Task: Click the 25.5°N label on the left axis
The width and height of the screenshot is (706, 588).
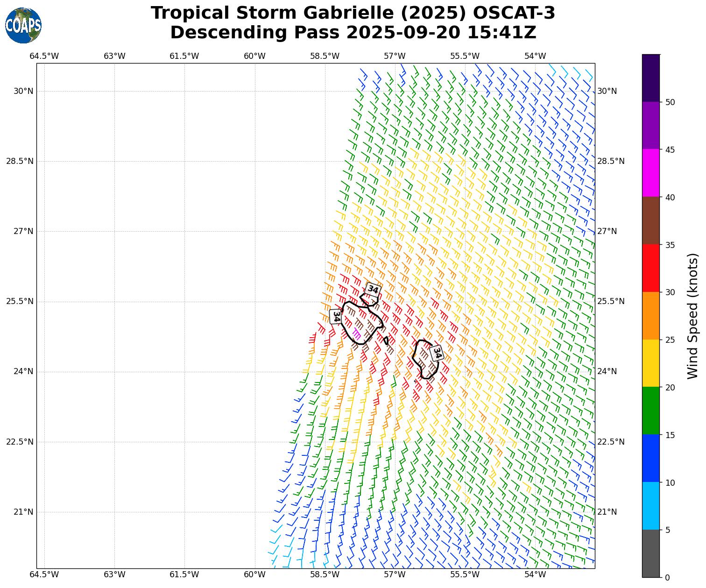Action: click(20, 301)
